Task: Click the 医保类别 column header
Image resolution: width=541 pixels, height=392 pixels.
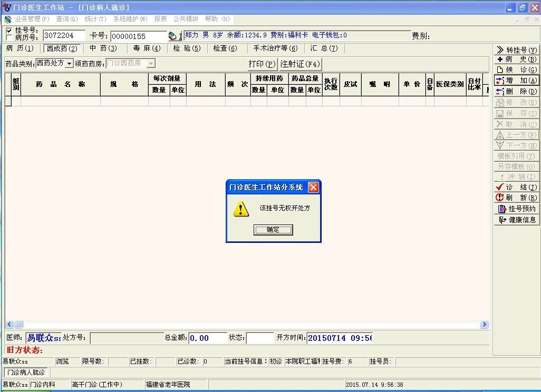Action: click(450, 84)
